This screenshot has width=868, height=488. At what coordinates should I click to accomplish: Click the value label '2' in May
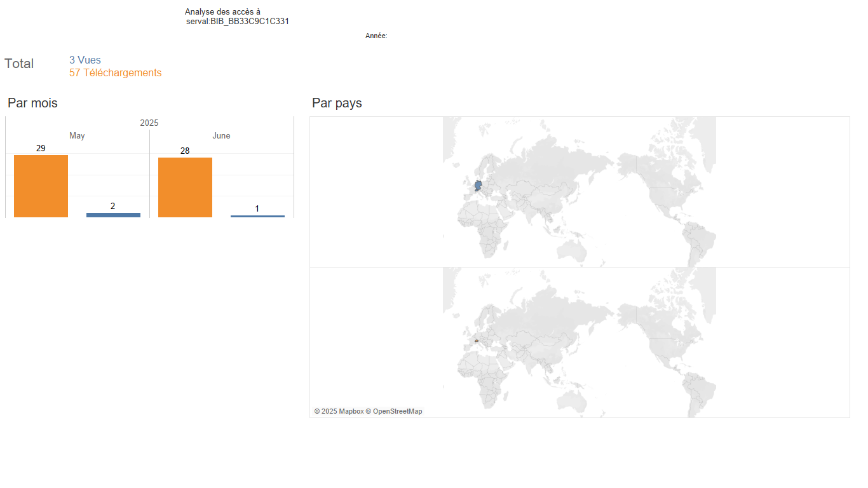113,206
